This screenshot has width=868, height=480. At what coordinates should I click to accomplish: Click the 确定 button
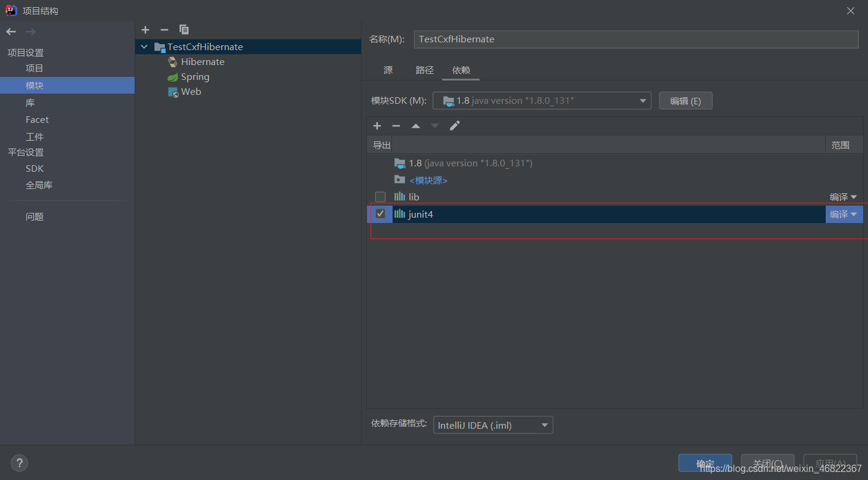[x=705, y=463]
